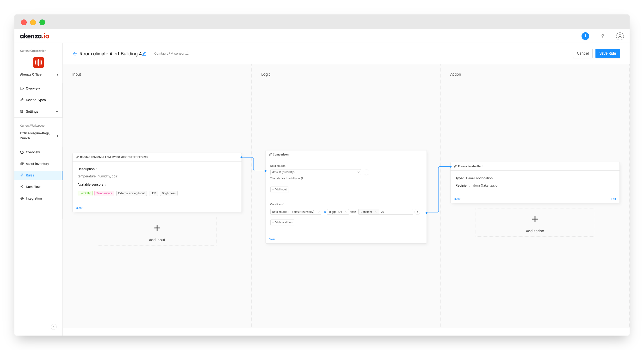Viewport: 644px width, 350px height.
Task: Select the Temperature sensor tag
Action: point(104,193)
